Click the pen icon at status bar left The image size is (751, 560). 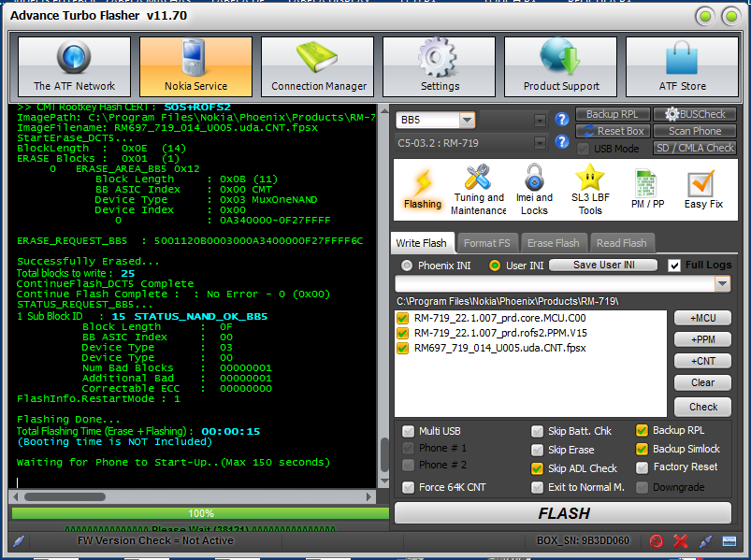pos(19,541)
